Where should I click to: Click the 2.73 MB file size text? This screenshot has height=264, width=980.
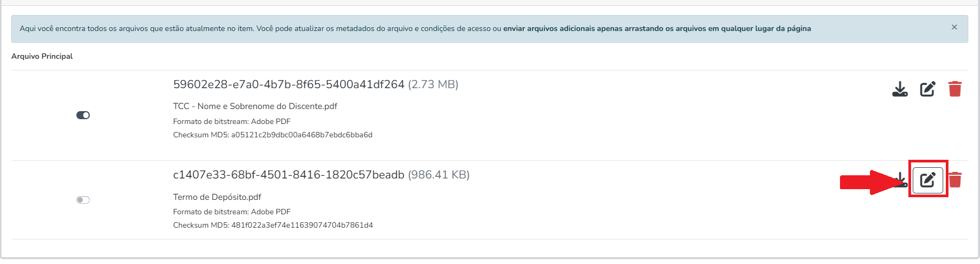pyautogui.click(x=433, y=84)
